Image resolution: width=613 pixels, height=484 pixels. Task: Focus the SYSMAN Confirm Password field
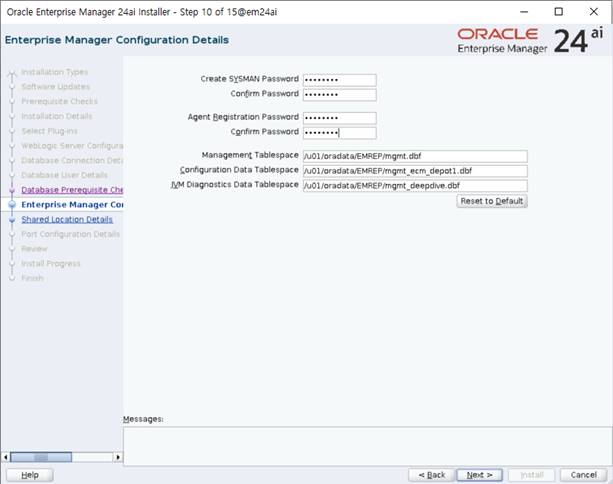coord(339,95)
